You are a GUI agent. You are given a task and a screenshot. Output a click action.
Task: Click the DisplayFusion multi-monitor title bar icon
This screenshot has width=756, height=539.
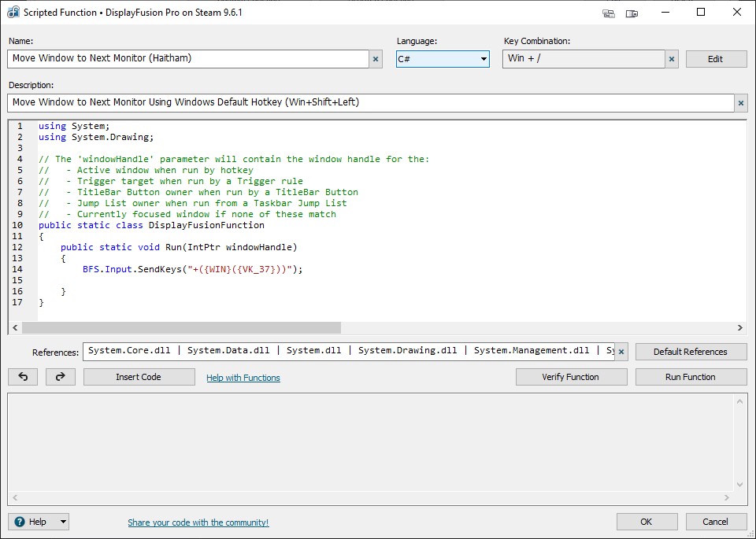pyautogui.click(x=609, y=13)
